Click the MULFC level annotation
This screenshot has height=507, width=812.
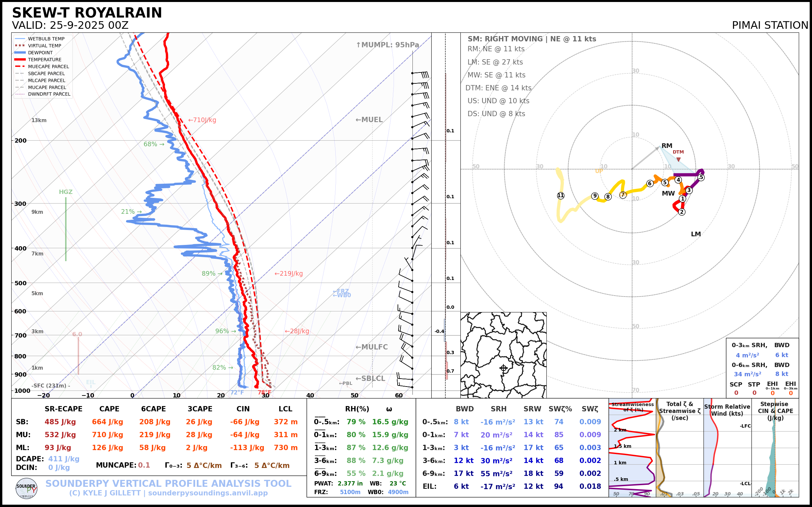371,347
